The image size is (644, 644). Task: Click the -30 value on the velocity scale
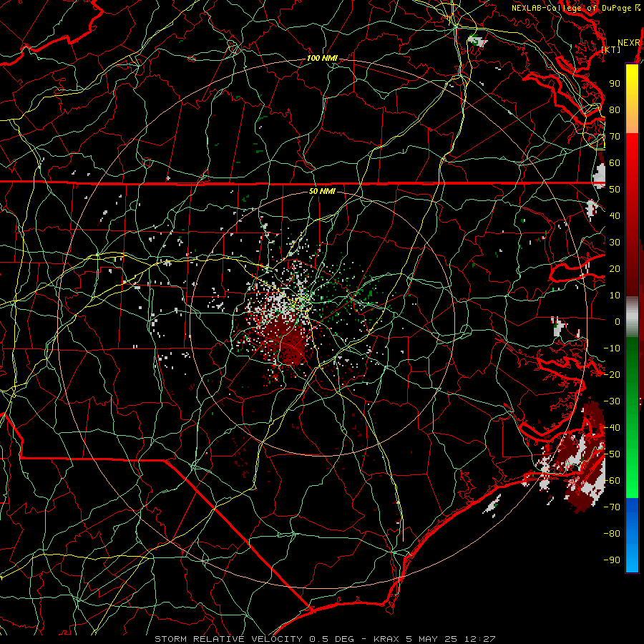tap(612, 401)
